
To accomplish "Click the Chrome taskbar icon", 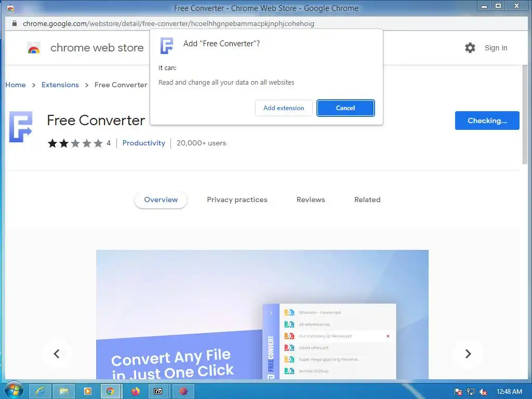I will 110,391.
